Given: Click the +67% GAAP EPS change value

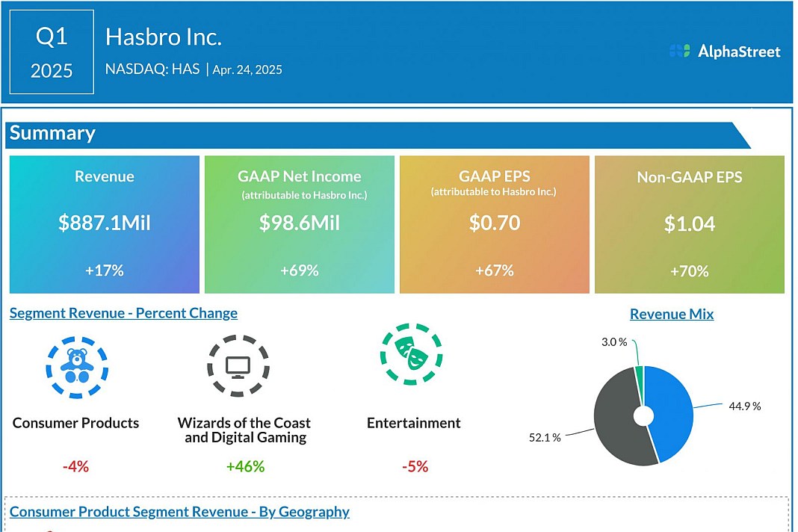Looking at the screenshot, I should pos(495,270).
